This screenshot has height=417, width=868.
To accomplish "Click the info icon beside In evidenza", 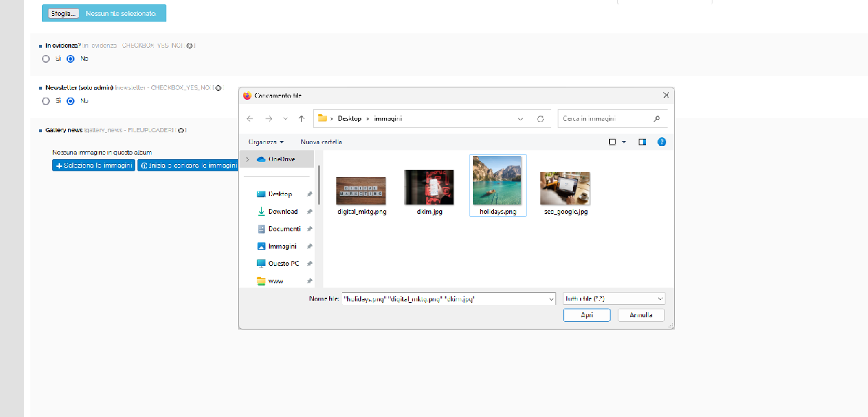I will click(190, 46).
